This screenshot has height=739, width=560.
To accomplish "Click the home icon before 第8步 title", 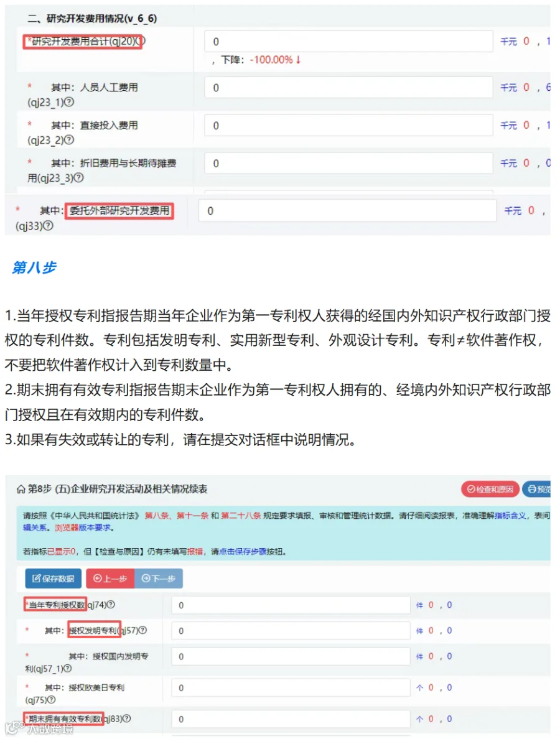I will coord(21,489).
